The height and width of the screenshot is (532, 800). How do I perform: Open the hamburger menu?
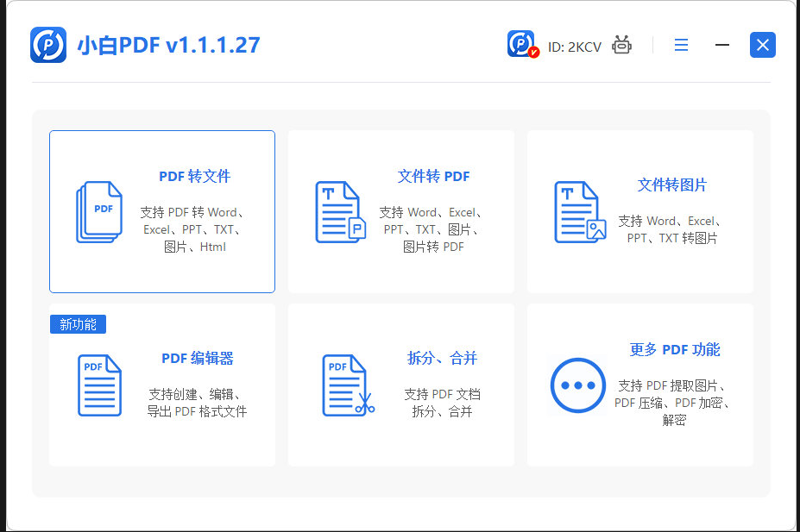pyautogui.click(x=681, y=46)
